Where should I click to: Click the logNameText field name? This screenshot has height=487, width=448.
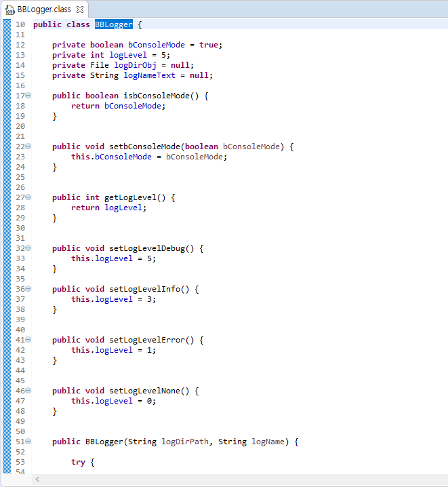[148, 75]
